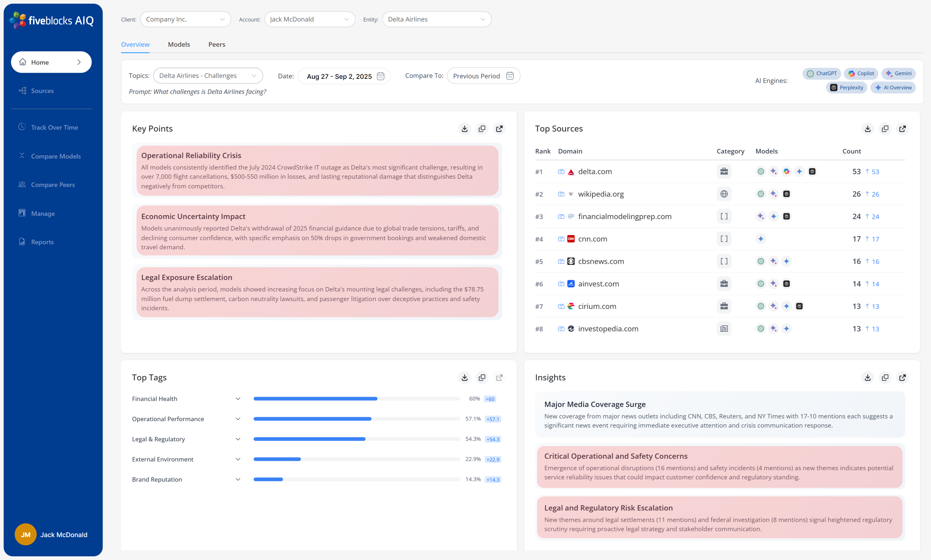
Task: Click the Perplexity icon in cirium.com row
Action: pyautogui.click(x=799, y=306)
